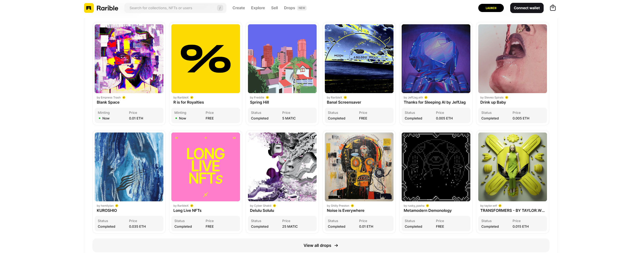The width and height of the screenshot is (644, 253).
Task: Open the Blank Space drop title
Action: click(x=108, y=102)
